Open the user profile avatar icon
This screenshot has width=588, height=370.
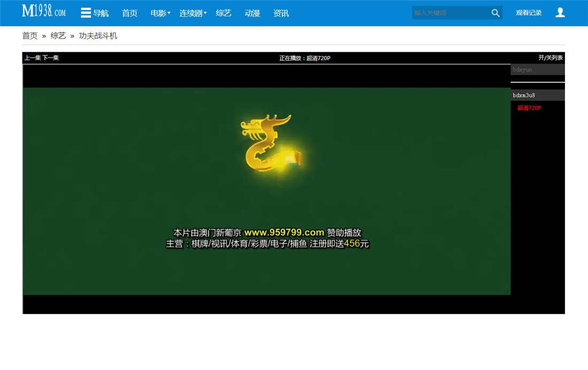tap(560, 12)
